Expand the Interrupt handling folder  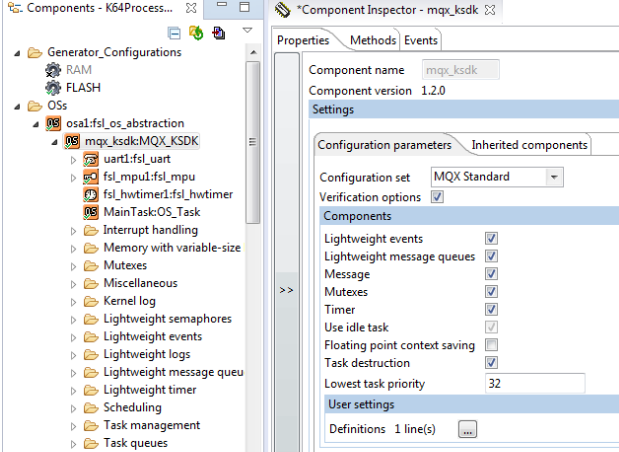74,231
